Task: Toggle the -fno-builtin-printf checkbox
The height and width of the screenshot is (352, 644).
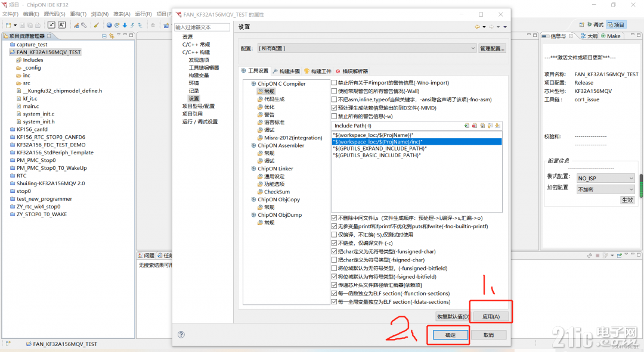Action: pyautogui.click(x=335, y=226)
